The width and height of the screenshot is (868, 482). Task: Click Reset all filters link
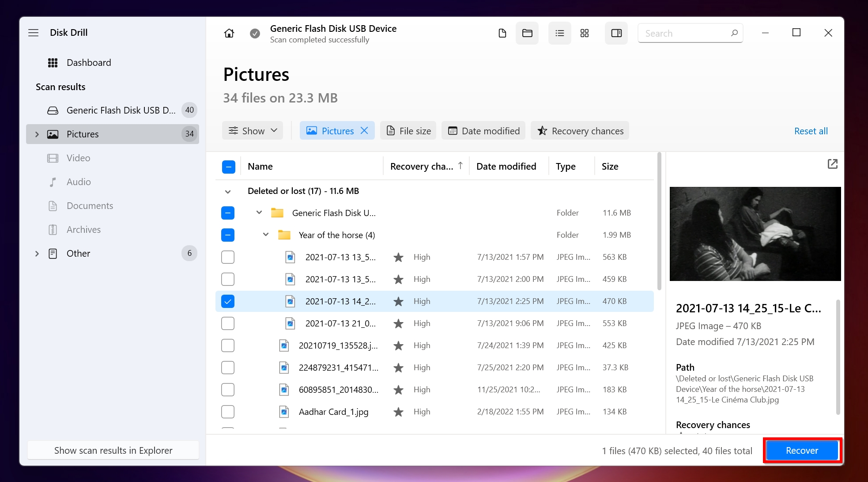811,131
